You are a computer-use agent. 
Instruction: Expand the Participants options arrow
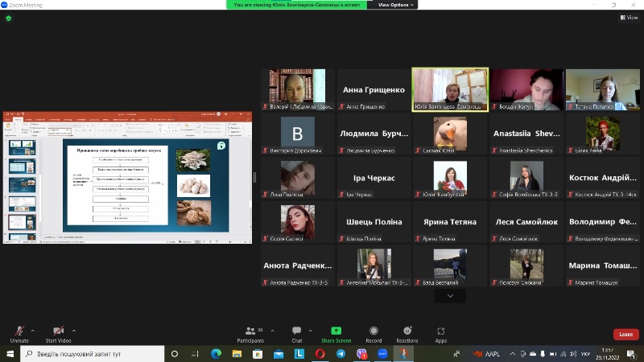[272, 330]
